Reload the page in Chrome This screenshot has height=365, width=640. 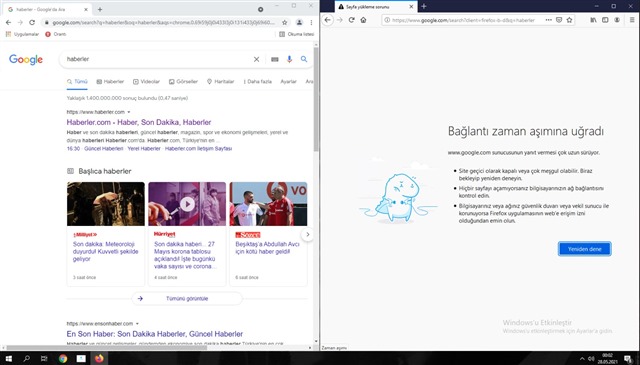[32, 22]
